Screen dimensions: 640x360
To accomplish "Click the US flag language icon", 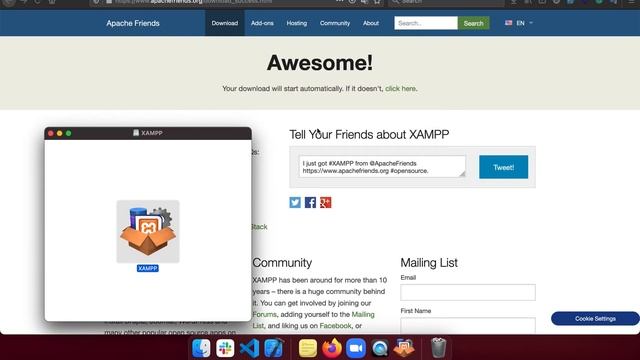I will coord(509,23).
